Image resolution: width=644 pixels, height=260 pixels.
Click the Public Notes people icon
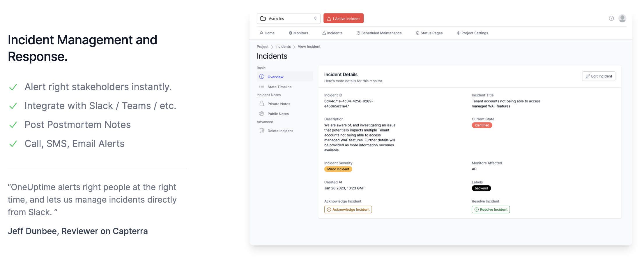pyautogui.click(x=262, y=114)
